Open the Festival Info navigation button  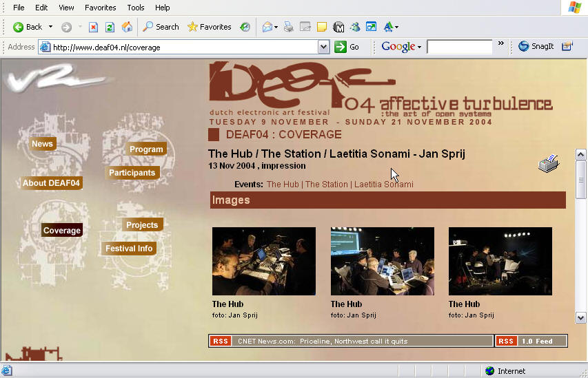click(129, 249)
